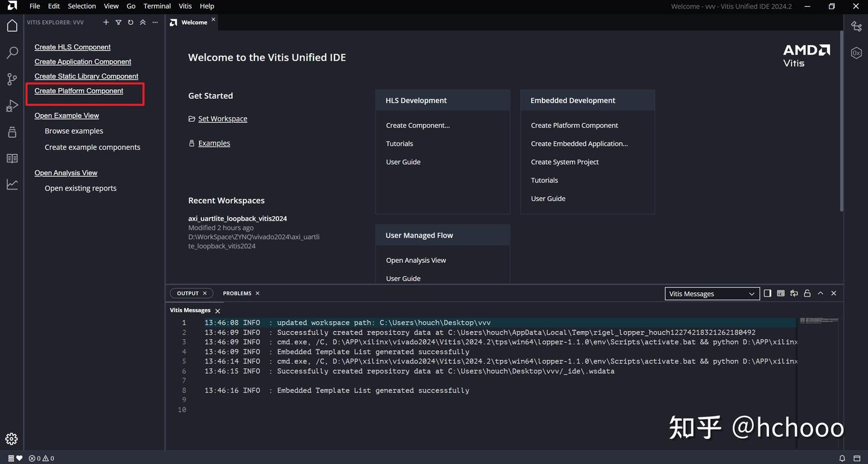Toggle the output scroll lock icon

tap(807, 293)
